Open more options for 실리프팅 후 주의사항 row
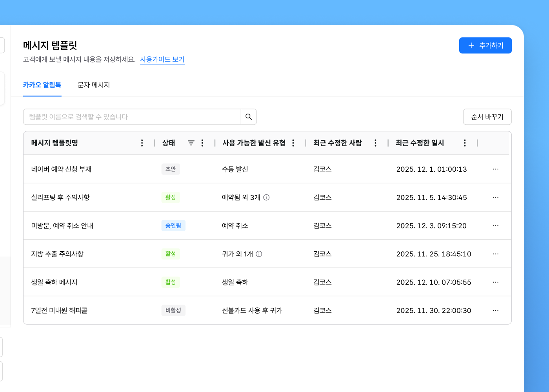The width and height of the screenshot is (549, 392). click(495, 198)
